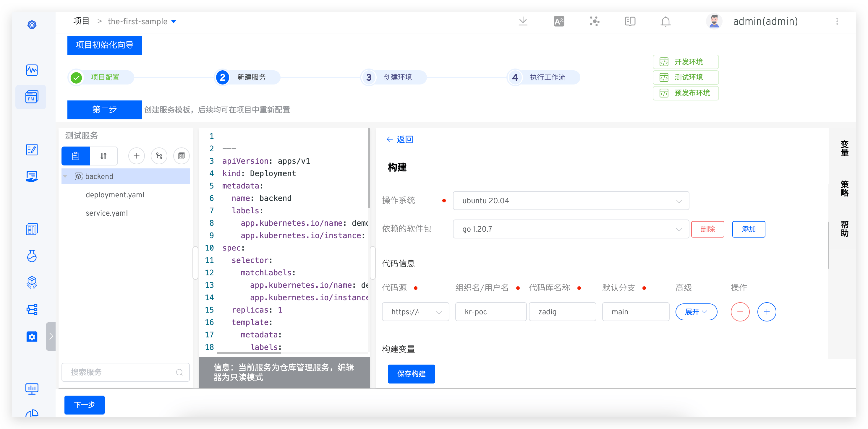Image resolution: width=868 pixels, height=429 pixels.
Task: Expand left sidebar with arrow handle
Action: pyautogui.click(x=51, y=336)
